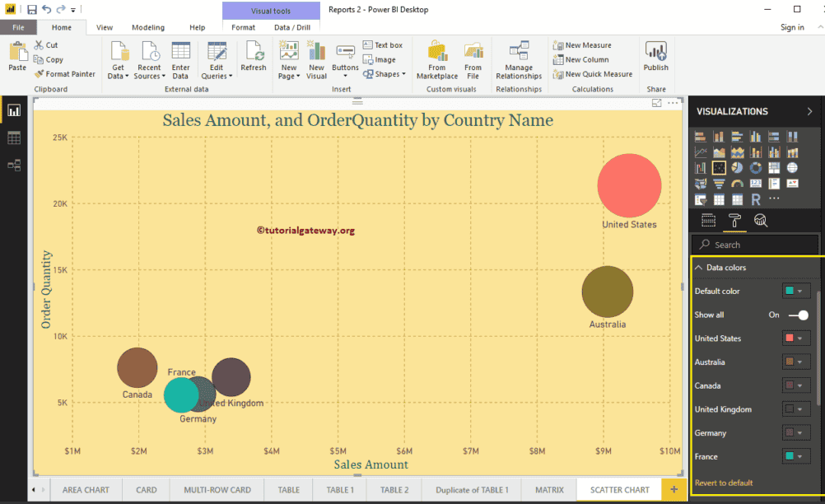This screenshot has width=825, height=504.
Task: Open the SCATTER CHART report page
Action: pos(618,489)
